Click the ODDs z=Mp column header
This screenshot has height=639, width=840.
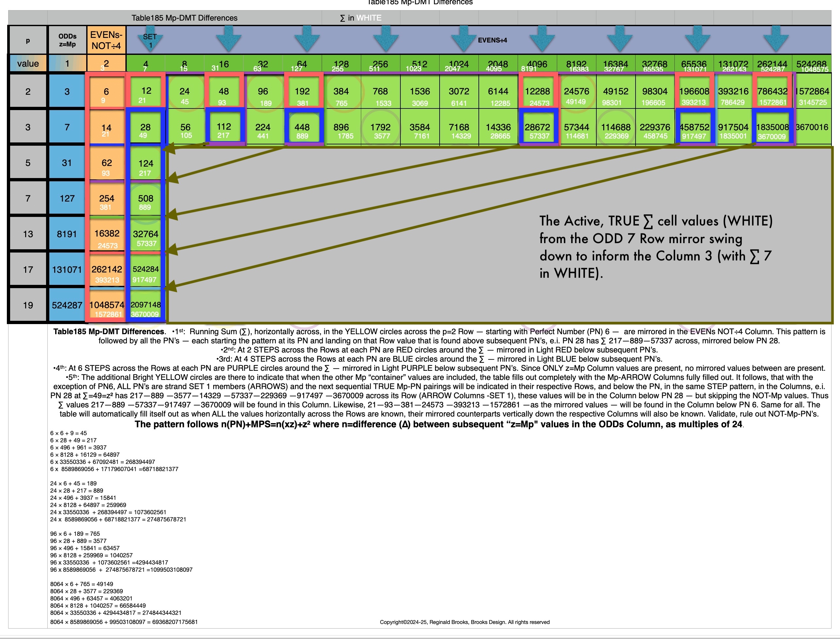tap(67, 40)
